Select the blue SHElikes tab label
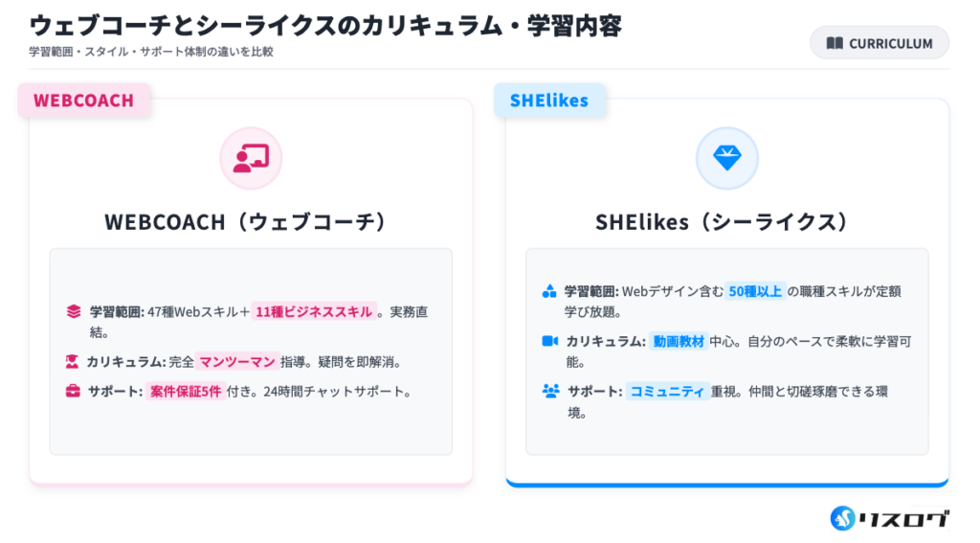Viewport: 980px width, 543px height. (x=550, y=101)
